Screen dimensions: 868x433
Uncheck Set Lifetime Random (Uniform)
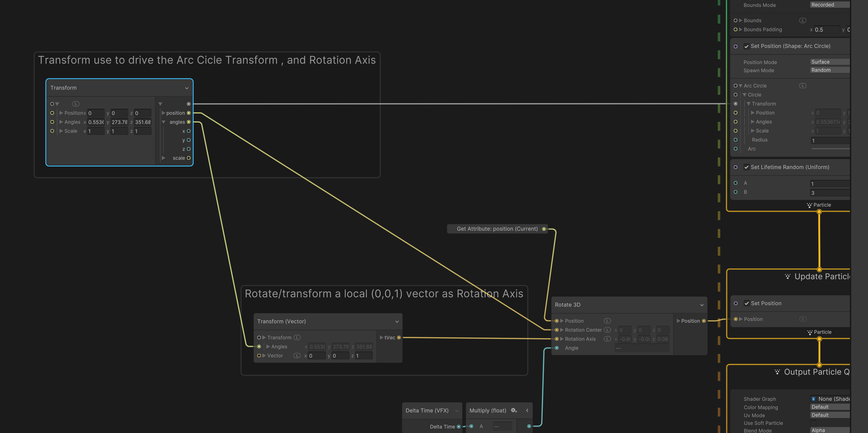[747, 167]
